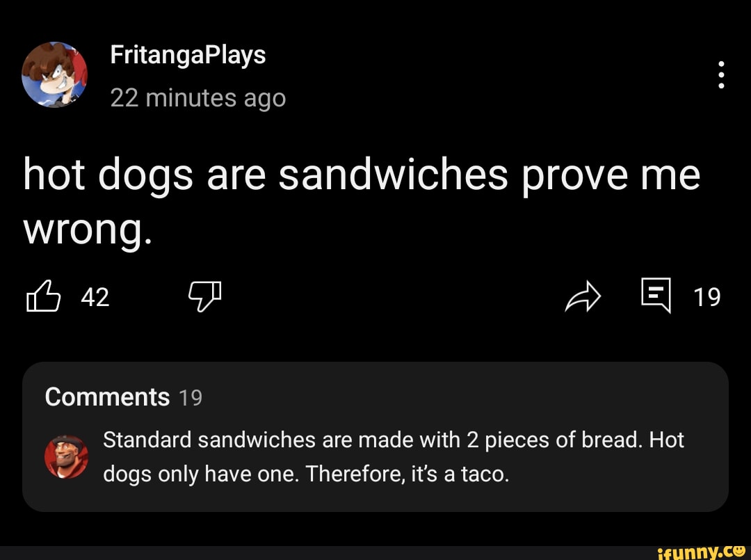The image size is (751, 560).
Task: Open the three-dot post options menu
Action: click(721, 74)
